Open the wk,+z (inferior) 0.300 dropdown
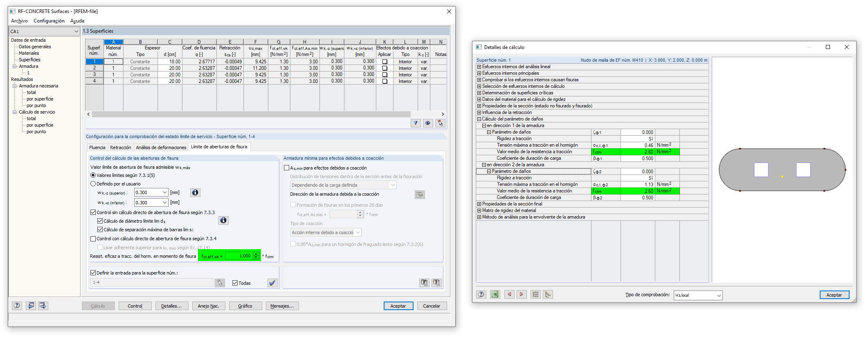Screen dimensions: 868x344 [x=165, y=202]
